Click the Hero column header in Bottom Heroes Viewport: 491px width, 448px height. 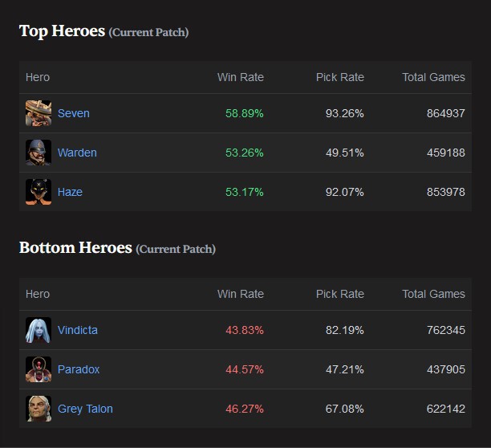[38, 294]
